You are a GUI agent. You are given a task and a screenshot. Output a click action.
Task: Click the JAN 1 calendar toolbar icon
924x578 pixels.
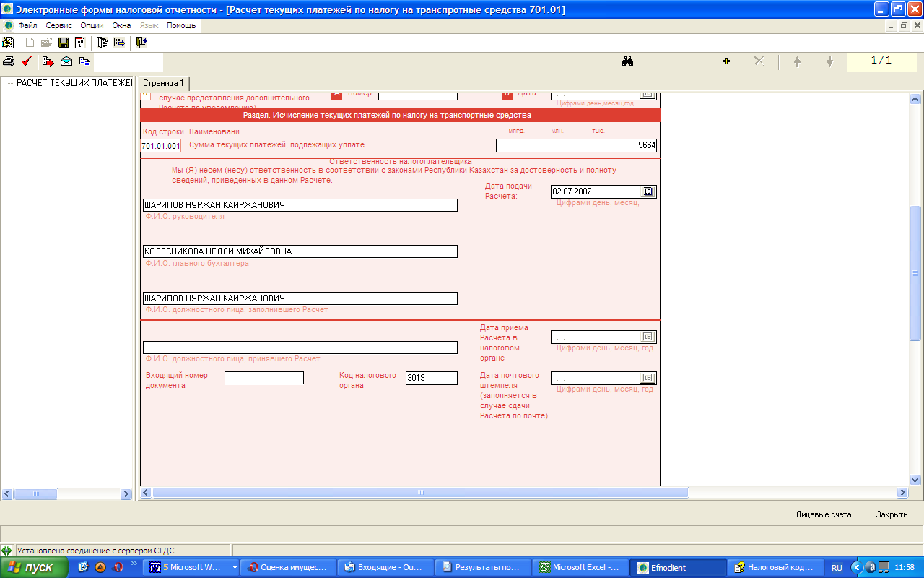tap(79, 43)
